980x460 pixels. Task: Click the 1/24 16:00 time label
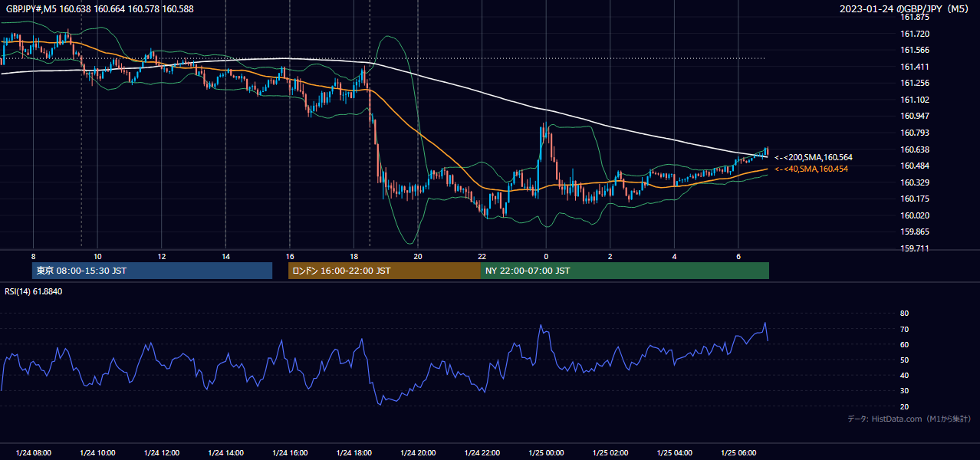click(x=290, y=453)
